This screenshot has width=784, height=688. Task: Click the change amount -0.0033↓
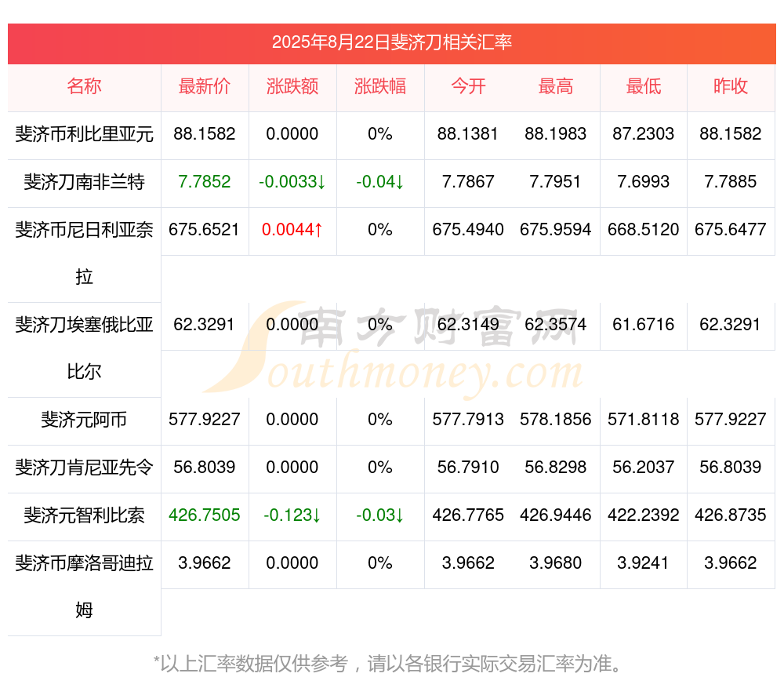pos(292,182)
